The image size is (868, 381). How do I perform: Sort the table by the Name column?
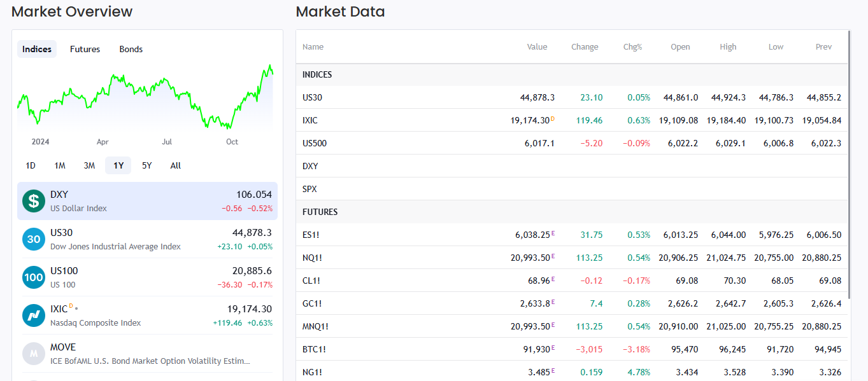click(x=314, y=46)
